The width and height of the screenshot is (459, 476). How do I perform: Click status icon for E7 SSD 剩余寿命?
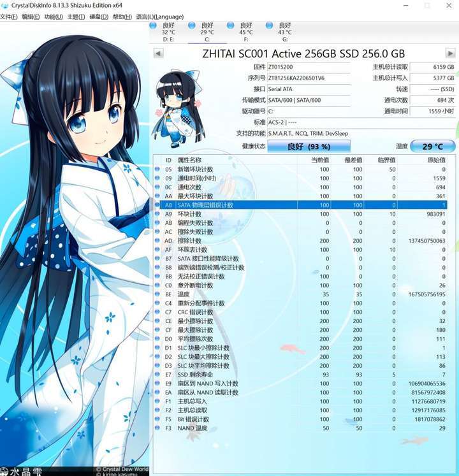click(x=157, y=374)
